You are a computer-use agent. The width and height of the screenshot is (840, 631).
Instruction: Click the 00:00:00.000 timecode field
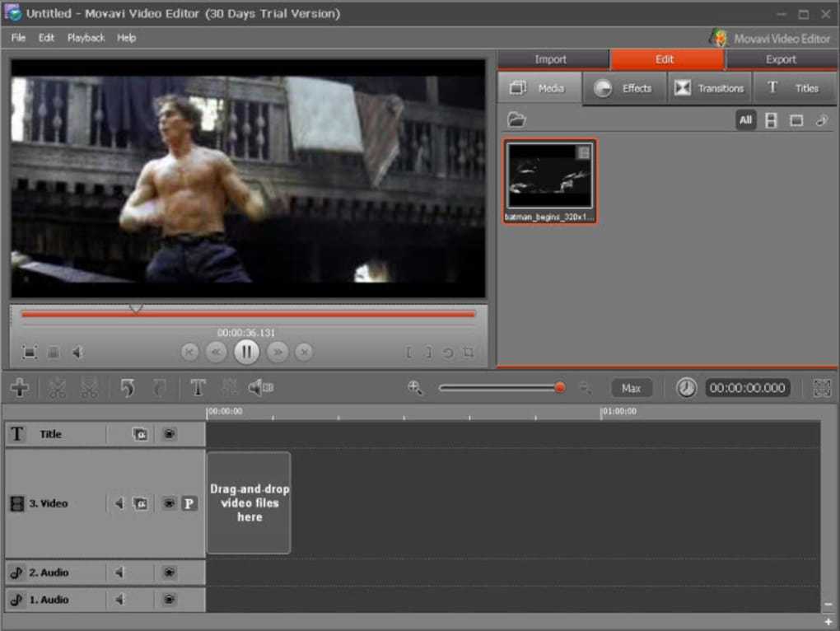pos(747,388)
